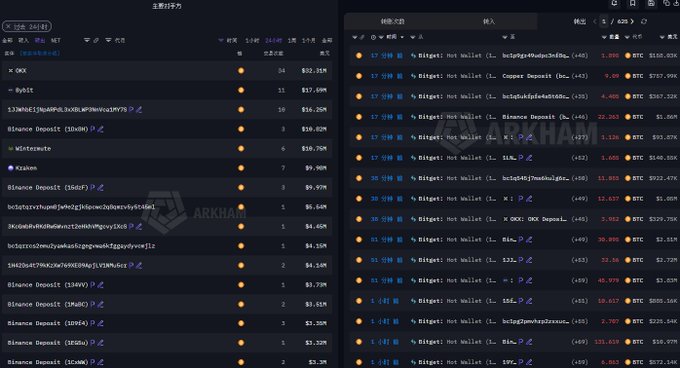This screenshot has width=680, height=368.
Task: Open the 代币 token filter in counterparties panel
Action: (108, 40)
